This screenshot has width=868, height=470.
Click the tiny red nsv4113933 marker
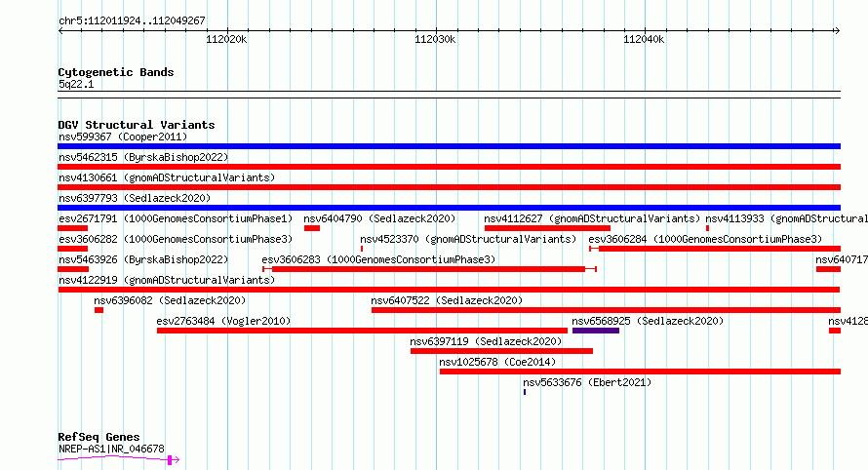(707, 228)
